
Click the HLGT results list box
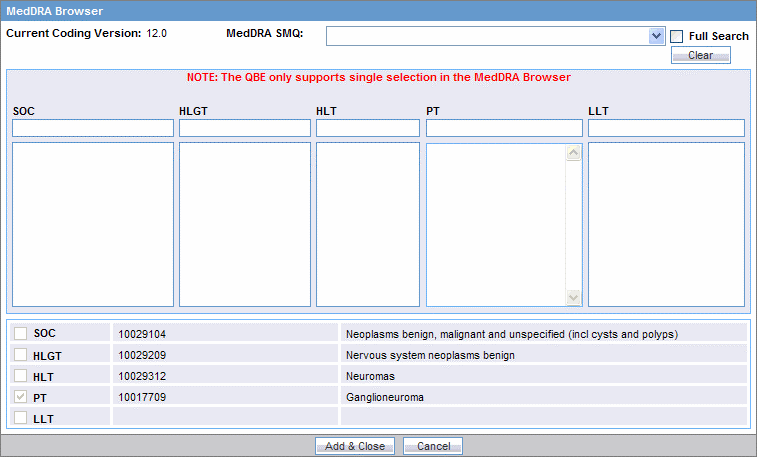[x=245, y=224]
